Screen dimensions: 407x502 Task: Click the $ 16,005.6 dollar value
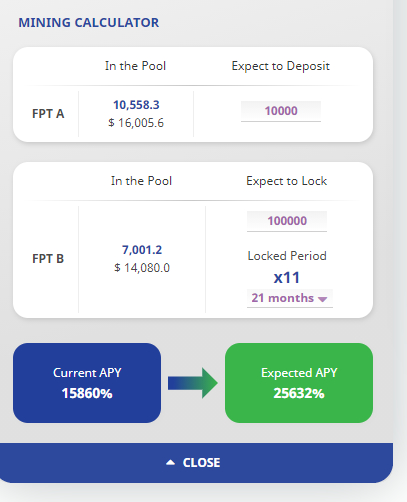coord(136,123)
